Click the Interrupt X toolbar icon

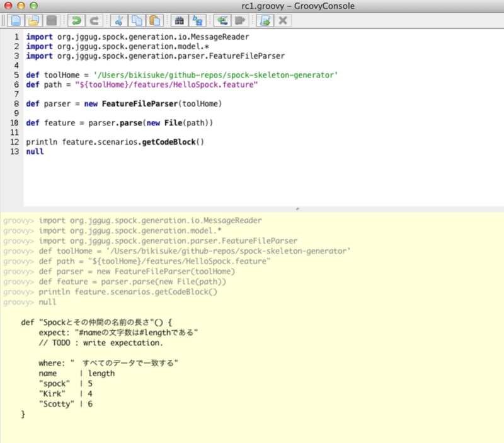point(283,21)
